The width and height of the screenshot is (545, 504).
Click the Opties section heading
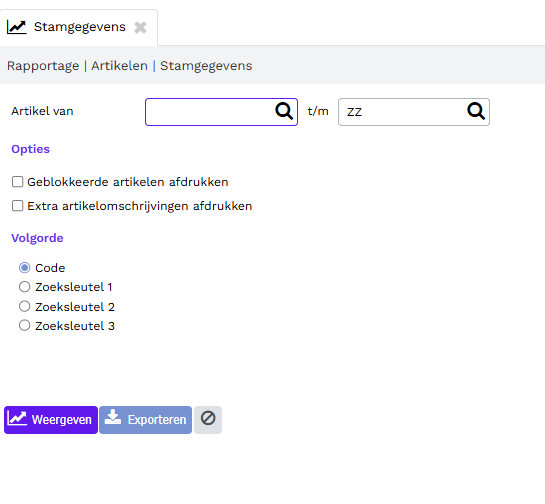coord(31,149)
